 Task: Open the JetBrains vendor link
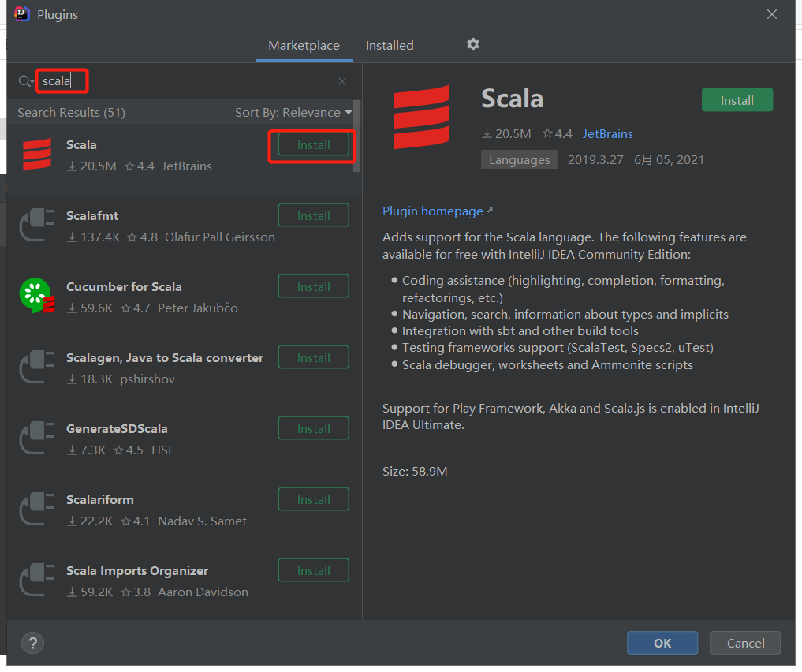click(x=608, y=134)
